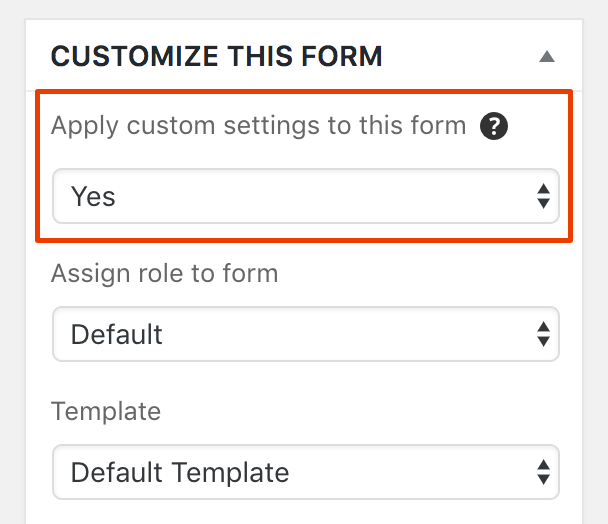The width and height of the screenshot is (608, 524).
Task: Click the Assign role to form label
Action: click(165, 273)
